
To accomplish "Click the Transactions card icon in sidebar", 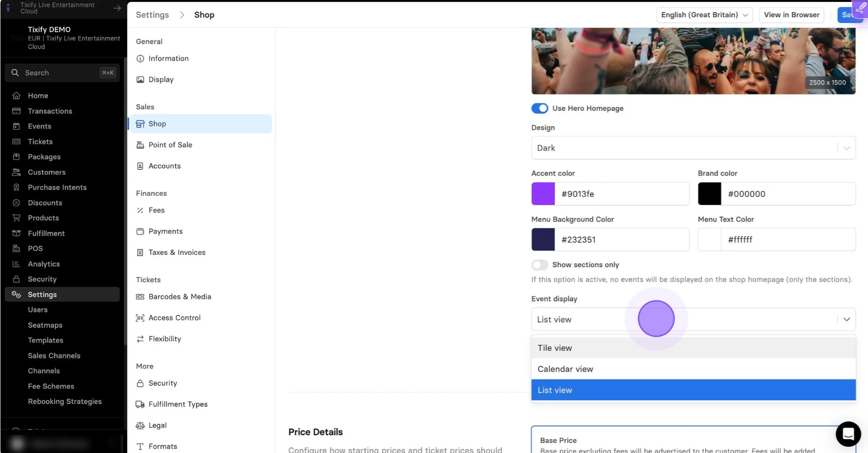I will 16,111.
